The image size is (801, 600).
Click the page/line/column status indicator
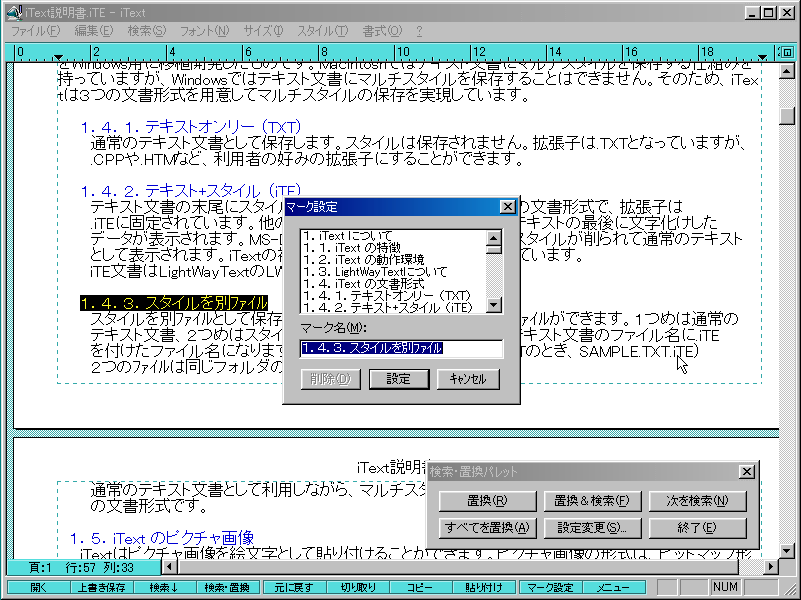point(83,567)
